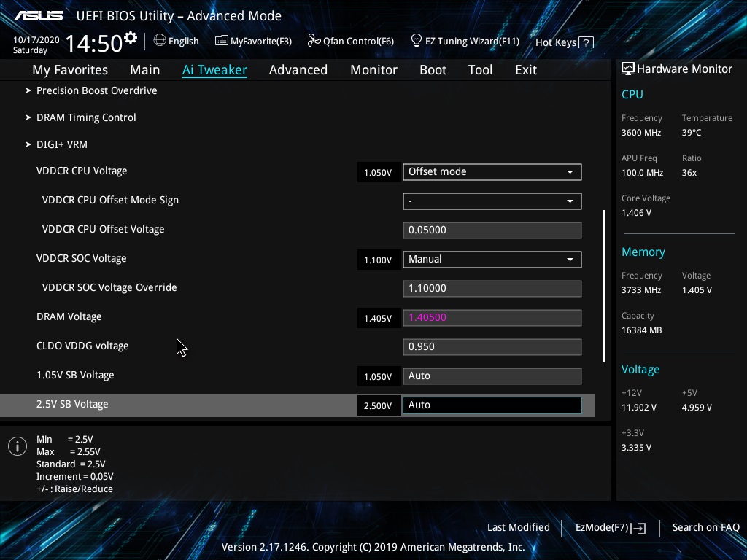Image resolution: width=747 pixels, height=560 pixels.
Task: Click the Hardware Monitor display icon
Action: point(628,69)
